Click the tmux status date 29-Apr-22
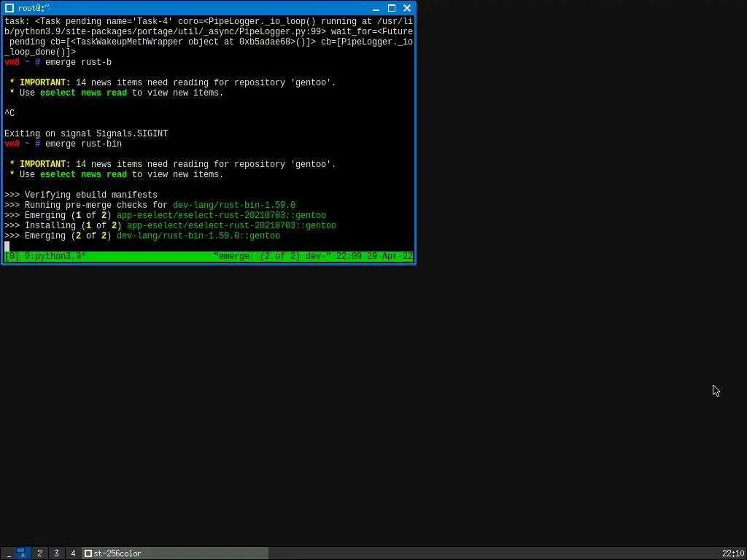Viewport: 747px width, 560px height. 390,256
